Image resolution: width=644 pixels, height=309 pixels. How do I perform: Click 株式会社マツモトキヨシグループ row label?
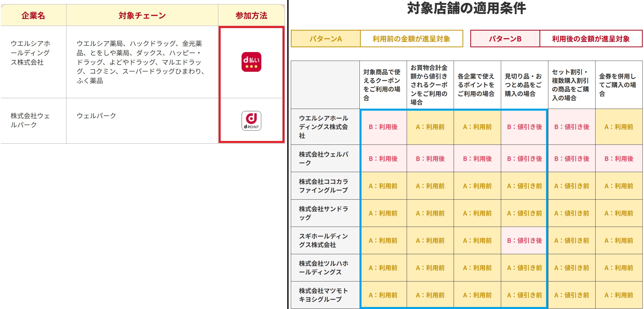(323, 295)
